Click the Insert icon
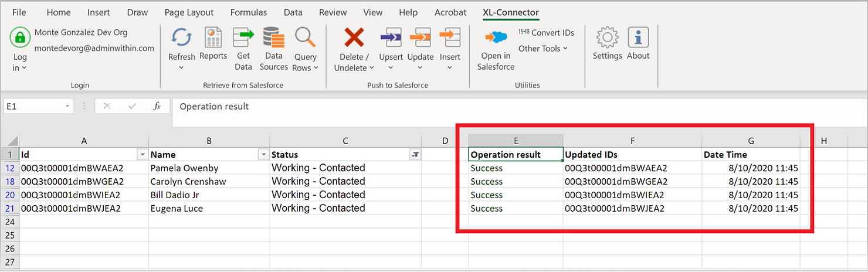868x272 pixels. (x=450, y=39)
